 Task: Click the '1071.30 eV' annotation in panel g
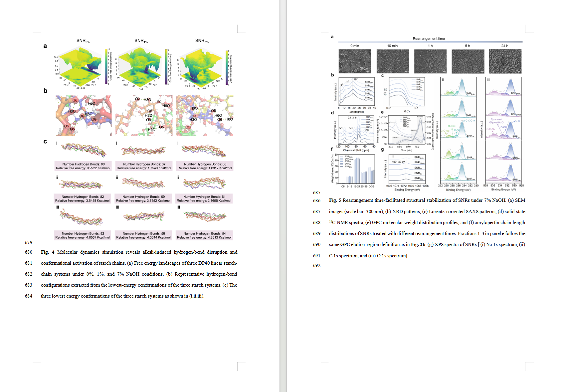coord(398,162)
